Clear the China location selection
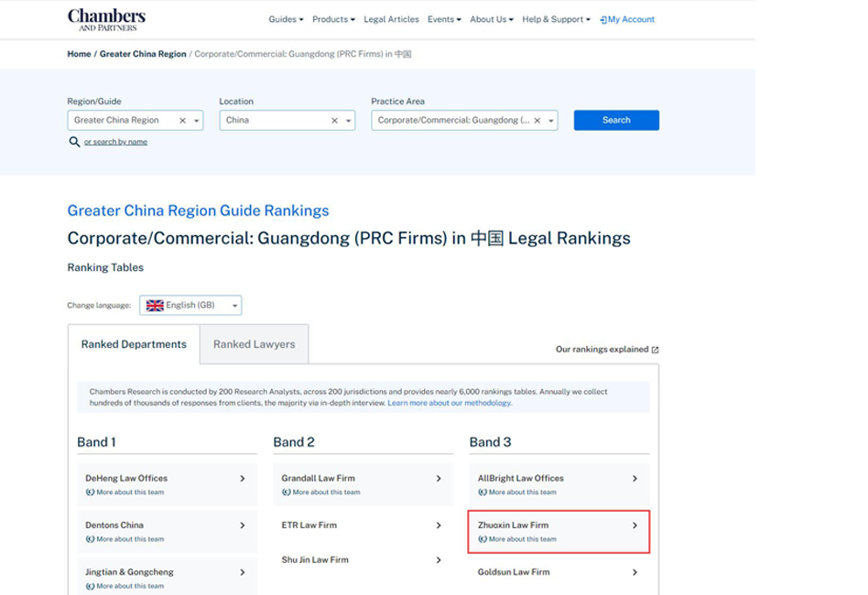This screenshot has width=868, height=595. [x=334, y=120]
